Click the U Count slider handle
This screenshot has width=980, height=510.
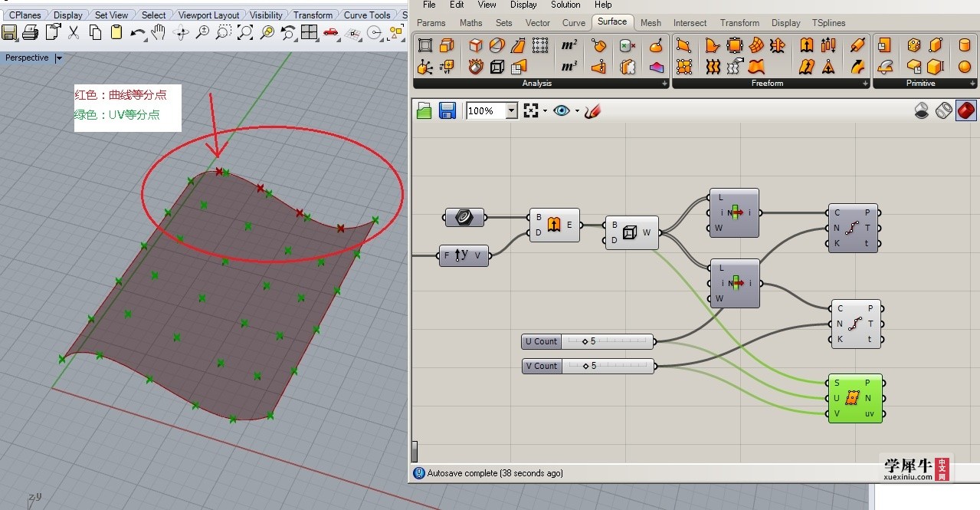(585, 342)
